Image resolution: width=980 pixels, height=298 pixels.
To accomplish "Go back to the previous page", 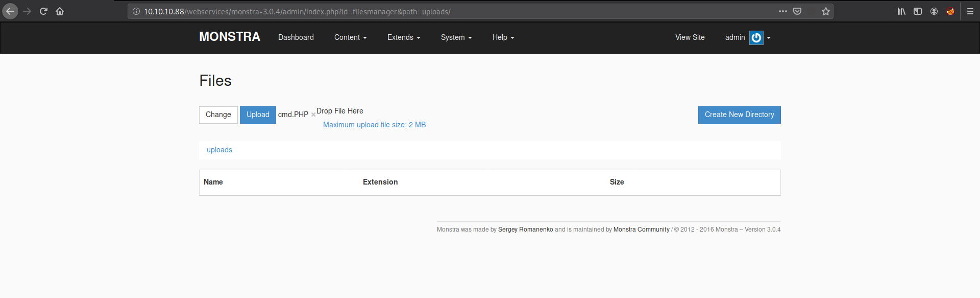I will pos(10,11).
